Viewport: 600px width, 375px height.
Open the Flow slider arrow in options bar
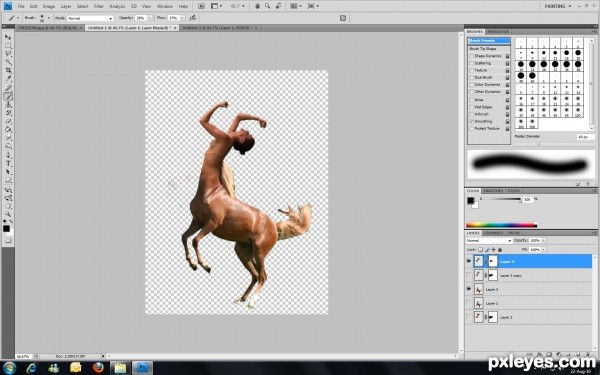coord(183,18)
